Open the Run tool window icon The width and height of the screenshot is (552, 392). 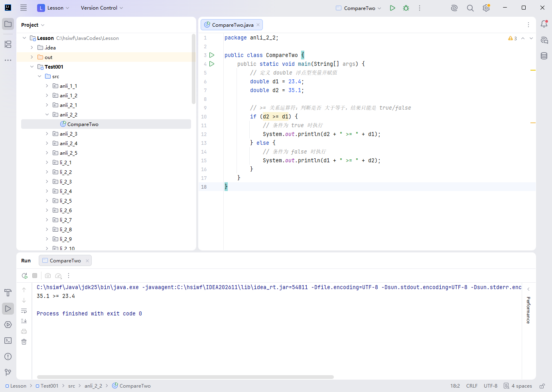[8, 309]
